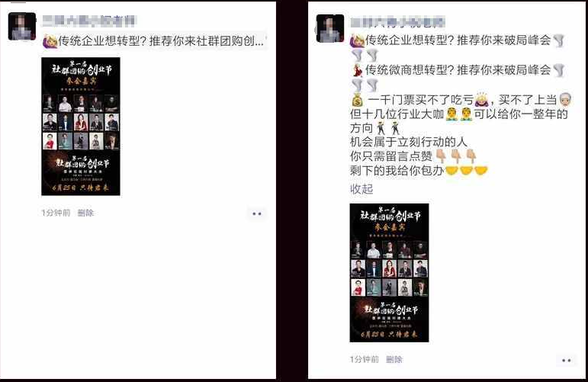Click the first handshake emoji after 包办
This screenshot has width=588, height=382.
point(451,171)
